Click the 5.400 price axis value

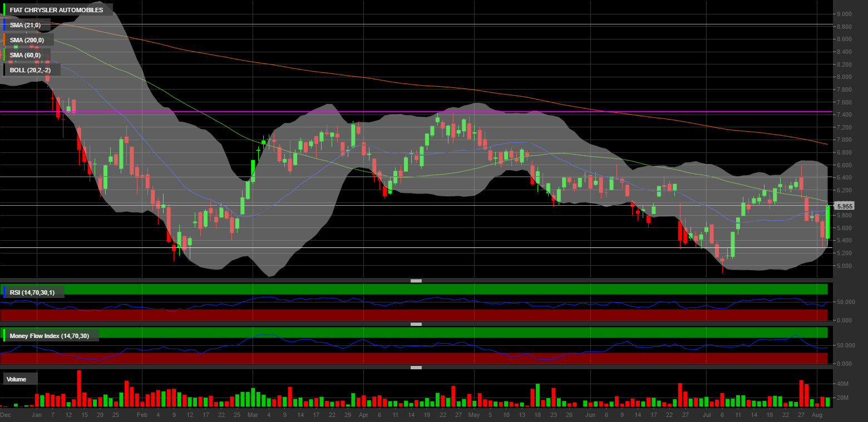(x=844, y=241)
